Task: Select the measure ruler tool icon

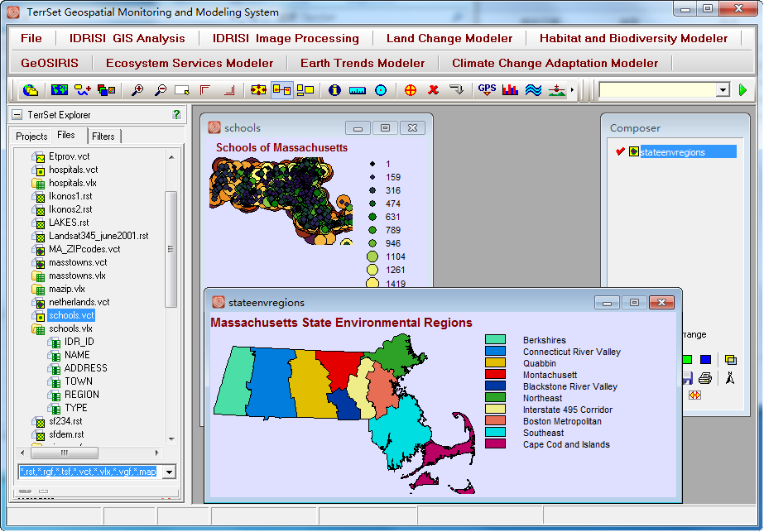Action: [358, 89]
